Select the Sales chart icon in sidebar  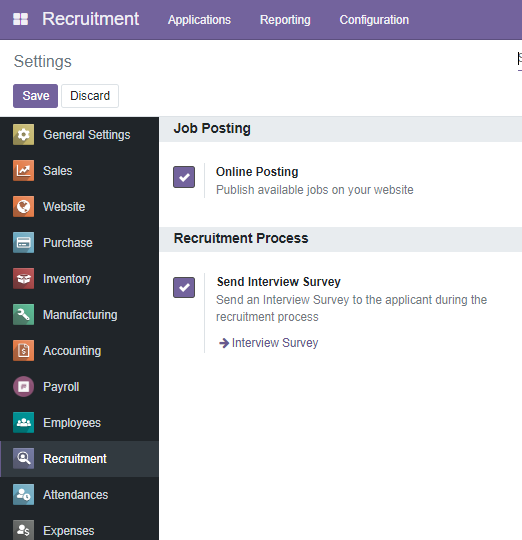tap(23, 170)
